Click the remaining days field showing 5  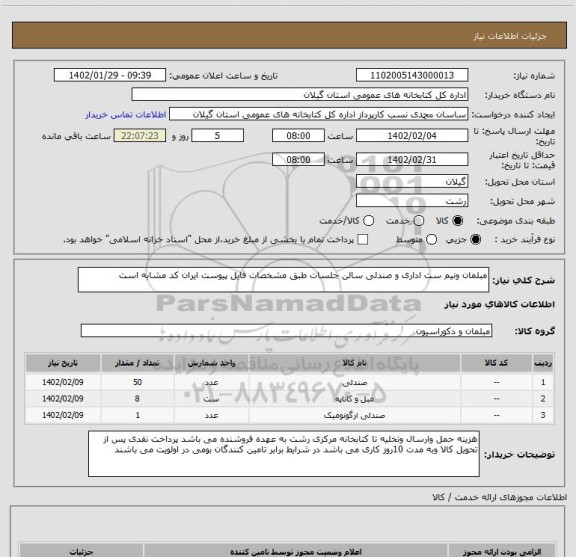217,136
